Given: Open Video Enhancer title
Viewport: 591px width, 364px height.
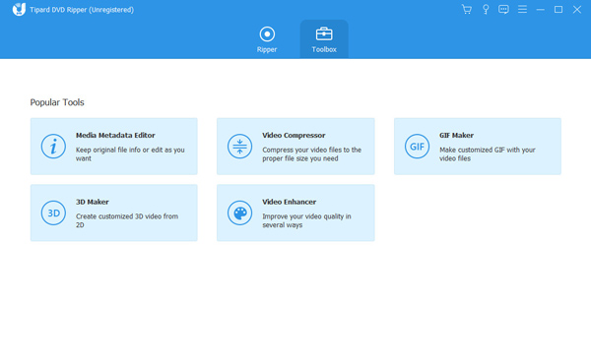Looking at the screenshot, I should coord(289,202).
